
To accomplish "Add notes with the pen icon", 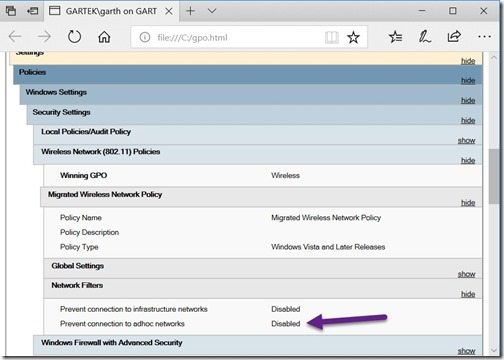I will (x=424, y=36).
